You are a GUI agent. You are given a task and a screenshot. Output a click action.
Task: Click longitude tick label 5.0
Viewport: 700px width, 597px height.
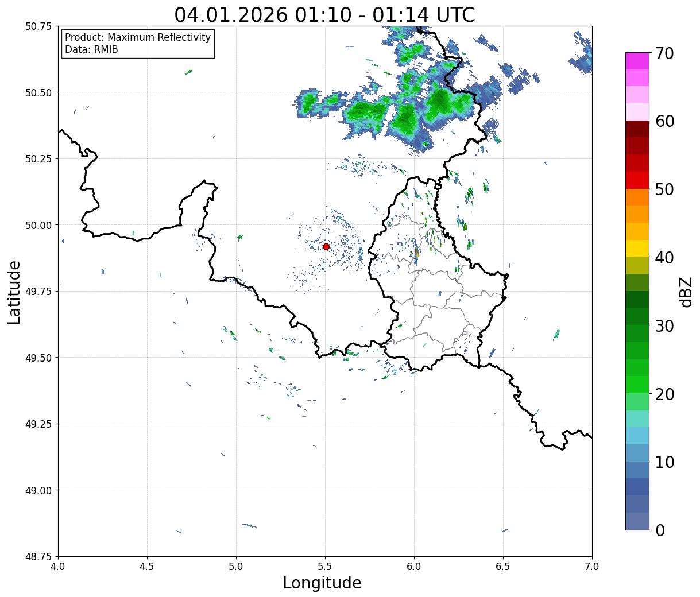(x=236, y=567)
